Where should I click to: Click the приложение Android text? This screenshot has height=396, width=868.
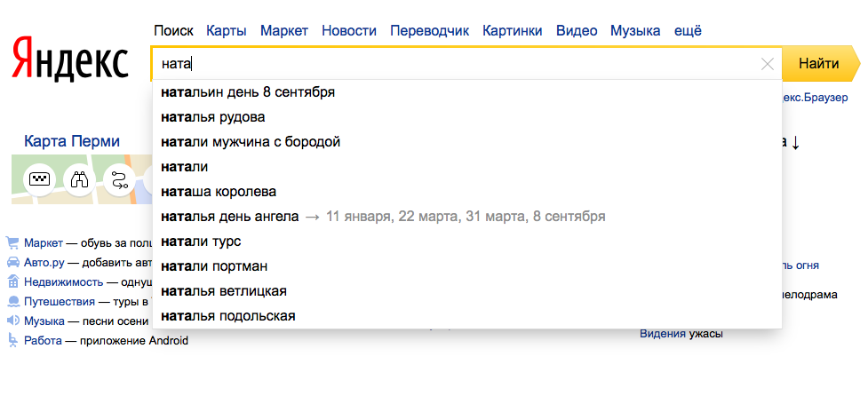[x=134, y=341]
